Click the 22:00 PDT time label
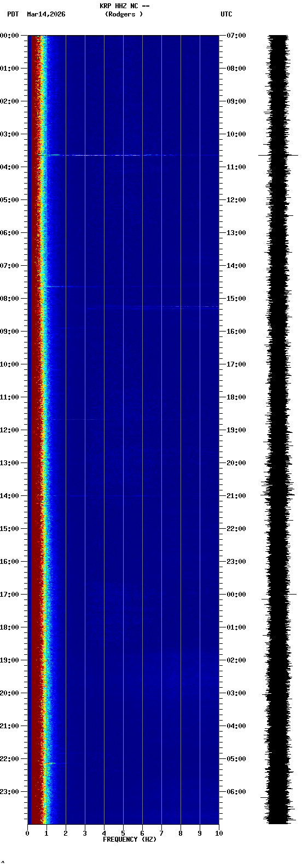 (x=10, y=759)
